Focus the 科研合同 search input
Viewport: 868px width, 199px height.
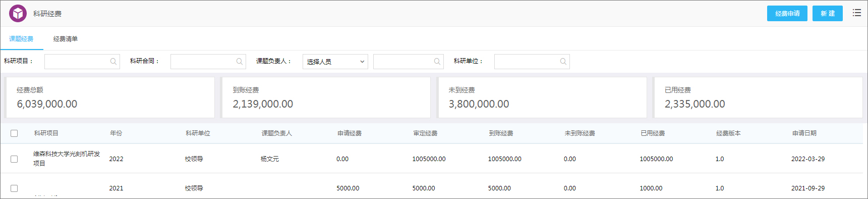[x=208, y=62]
